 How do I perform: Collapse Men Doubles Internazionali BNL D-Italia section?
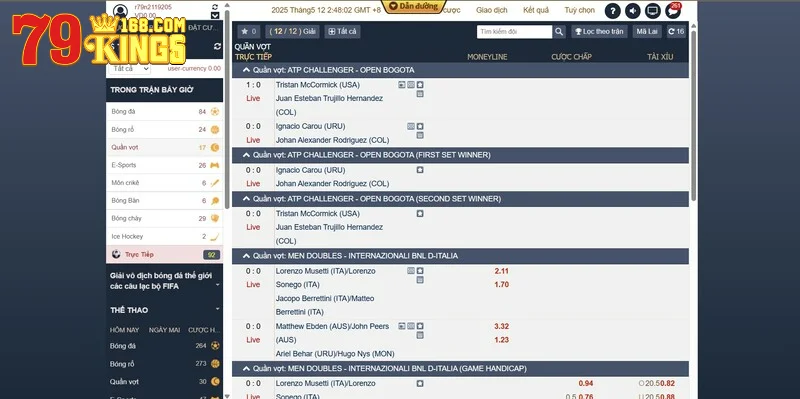coord(246,256)
